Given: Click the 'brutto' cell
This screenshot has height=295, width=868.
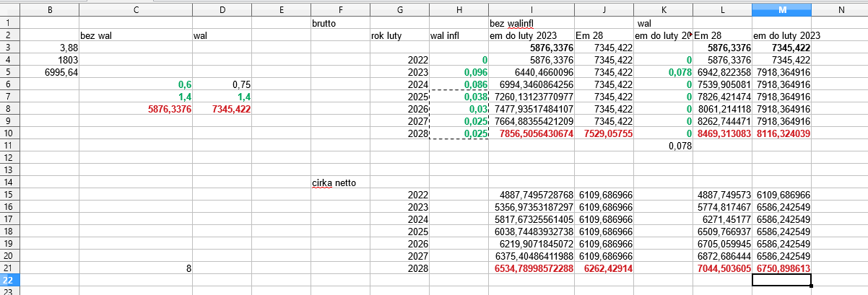Looking at the screenshot, I should [x=340, y=23].
